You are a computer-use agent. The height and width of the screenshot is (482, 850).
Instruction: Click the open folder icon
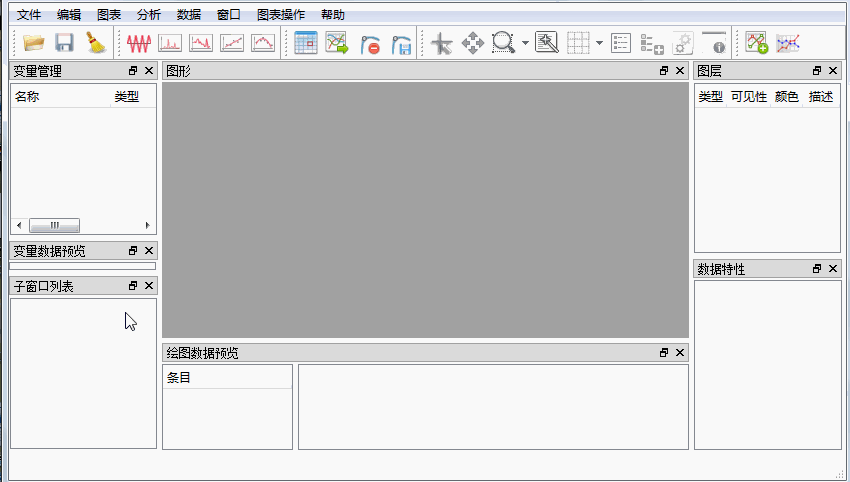[34, 43]
